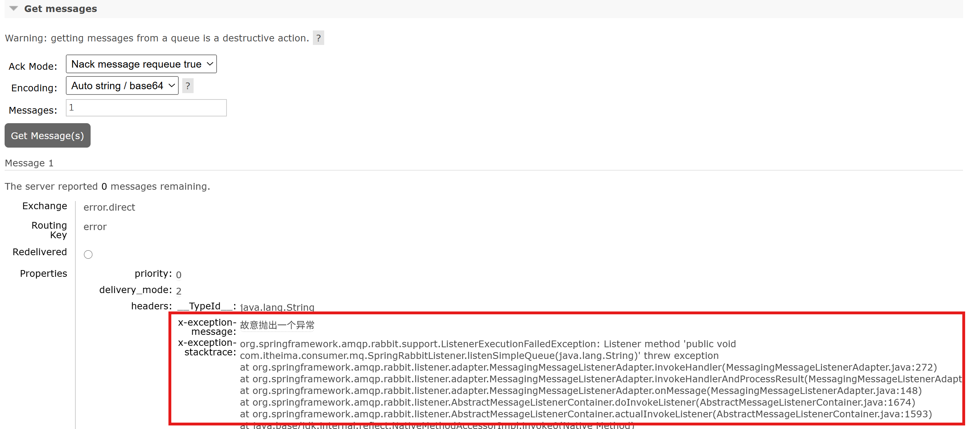Click the Chinese x-exception-message text
Viewport: 980px width, 429px height.
277,325
